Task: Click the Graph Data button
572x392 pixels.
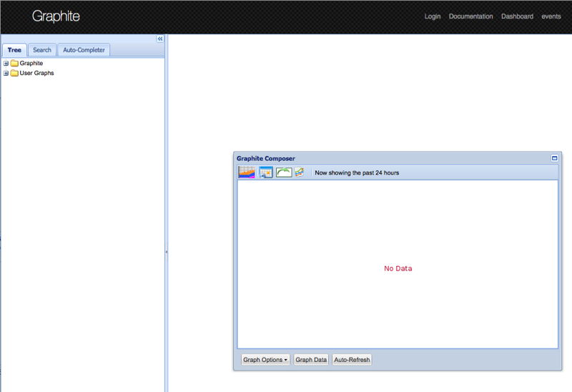Action: coord(311,360)
